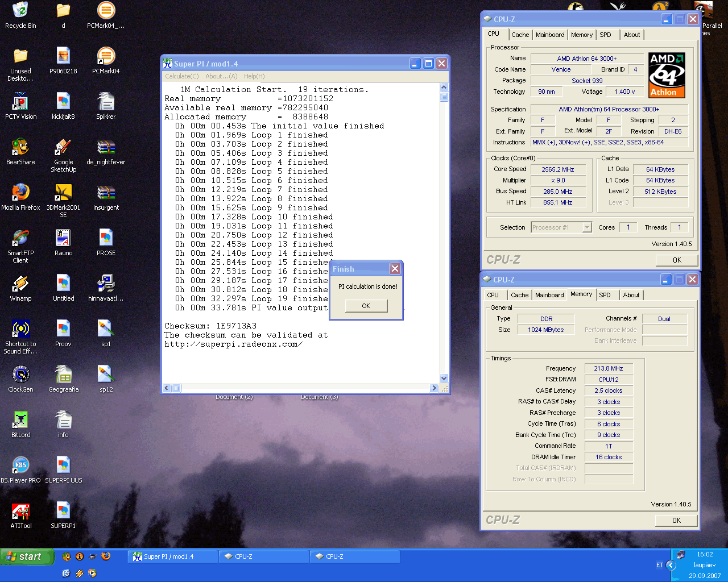Open Help(H) menu in Super PI

pyautogui.click(x=254, y=76)
